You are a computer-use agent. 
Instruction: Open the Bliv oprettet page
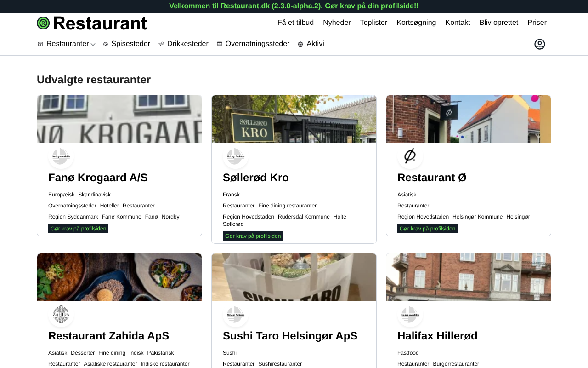point(499,23)
